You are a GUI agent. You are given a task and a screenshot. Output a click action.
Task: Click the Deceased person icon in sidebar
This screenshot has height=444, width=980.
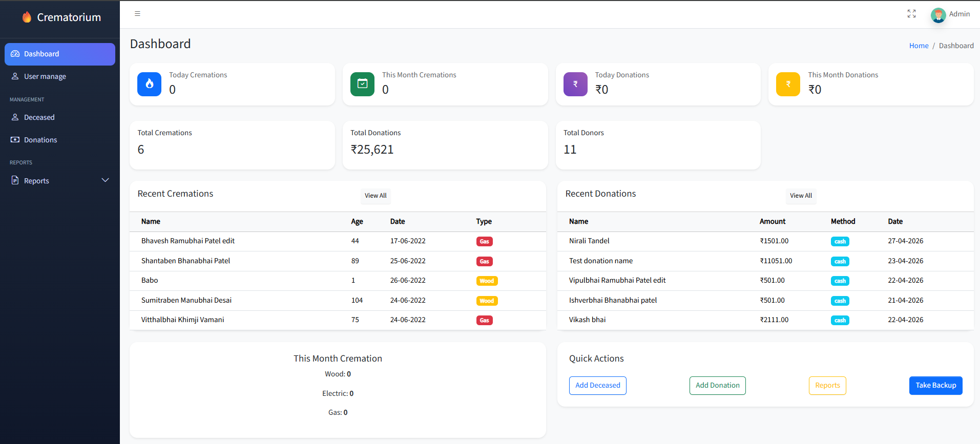click(x=15, y=117)
